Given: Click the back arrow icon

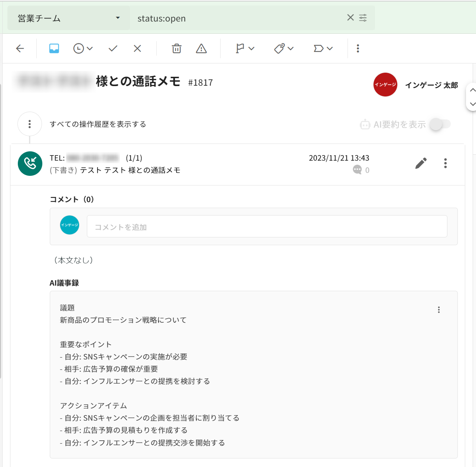Looking at the screenshot, I should point(20,48).
